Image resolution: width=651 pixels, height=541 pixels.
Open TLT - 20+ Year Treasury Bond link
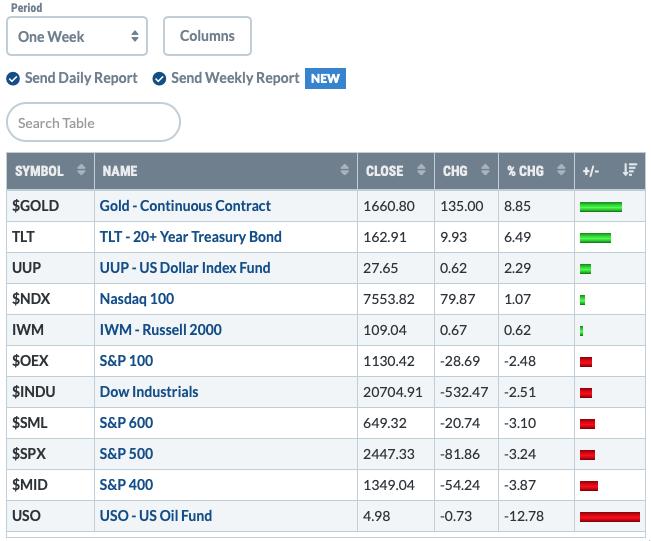click(x=191, y=237)
